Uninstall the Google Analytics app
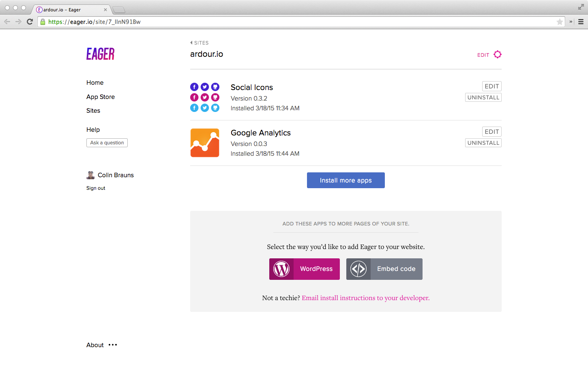The width and height of the screenshot is (588, 365). pyautogui.click(x=483, y=143)
